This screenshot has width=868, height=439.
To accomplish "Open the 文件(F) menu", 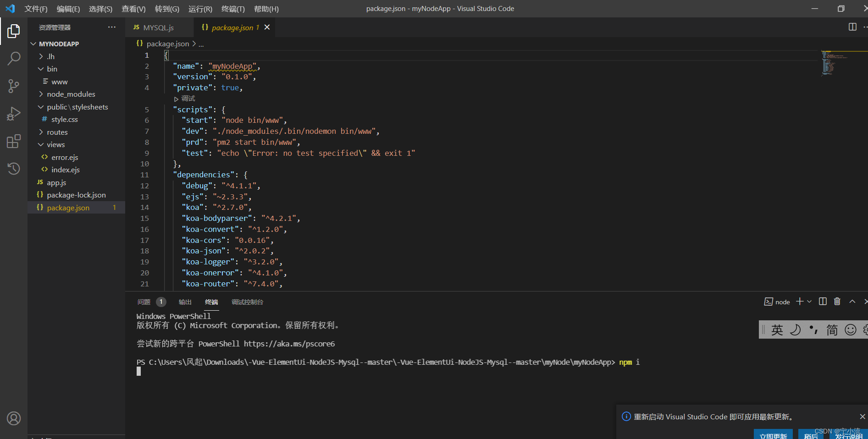I will pyautogui.click(x=36, y=9).
